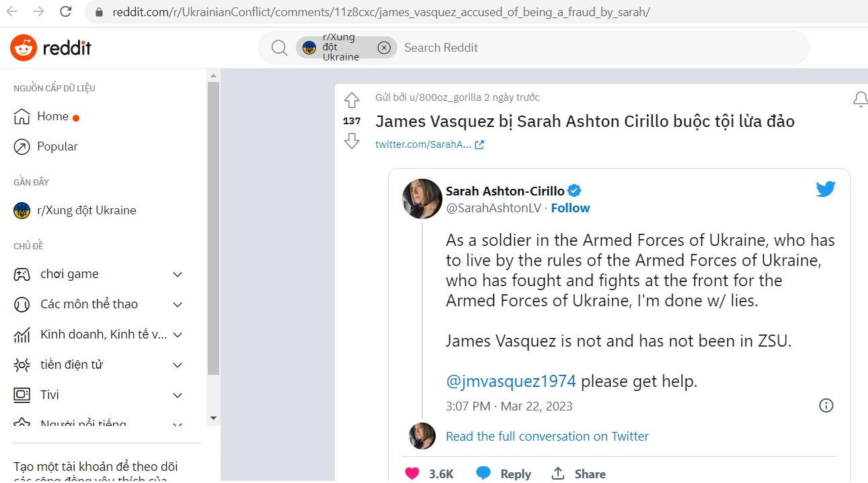
Task: Expand the Tivi topic
Action: (177, 395)
